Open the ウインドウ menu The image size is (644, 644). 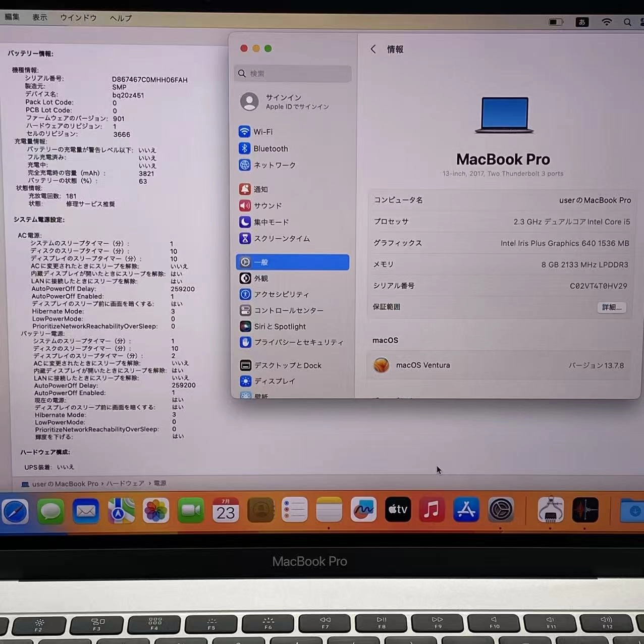tap(78, 18)
